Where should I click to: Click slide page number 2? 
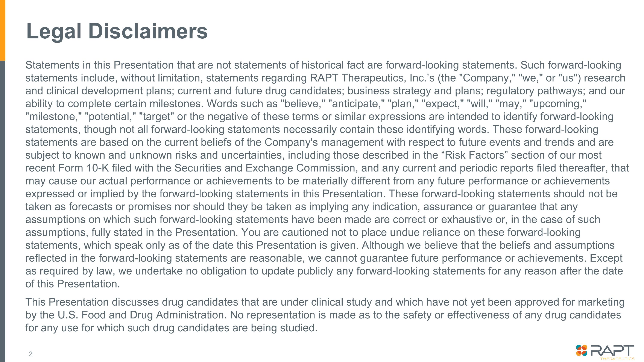[30, 354]
